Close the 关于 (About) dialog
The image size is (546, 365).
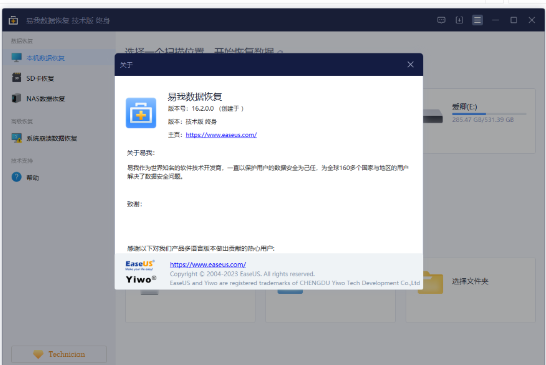coord(411,64)
